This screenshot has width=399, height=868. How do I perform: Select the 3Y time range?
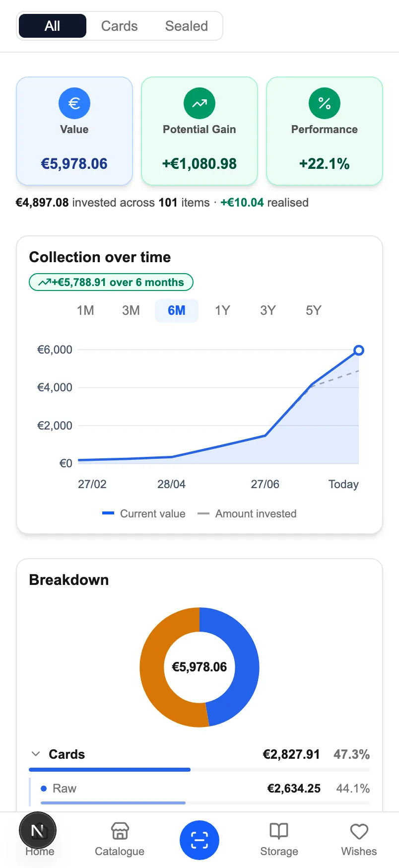click(268, 310)
